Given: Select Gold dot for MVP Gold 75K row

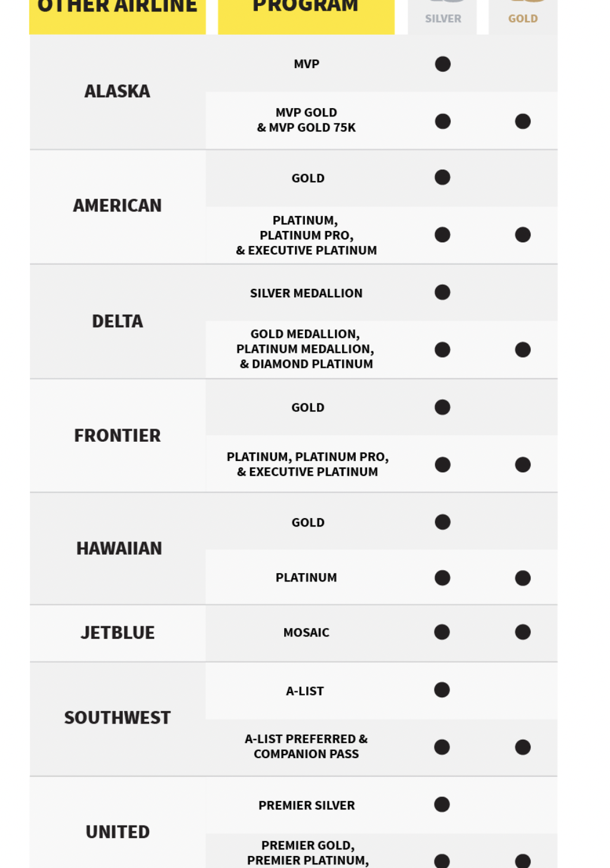Looking at the screenshot, I should pyautogui.click(x=522, y=121).
